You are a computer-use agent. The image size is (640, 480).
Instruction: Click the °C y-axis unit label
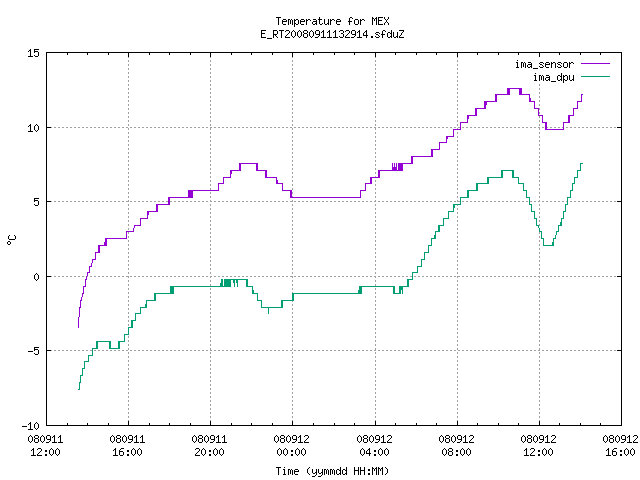click(11, 240)
